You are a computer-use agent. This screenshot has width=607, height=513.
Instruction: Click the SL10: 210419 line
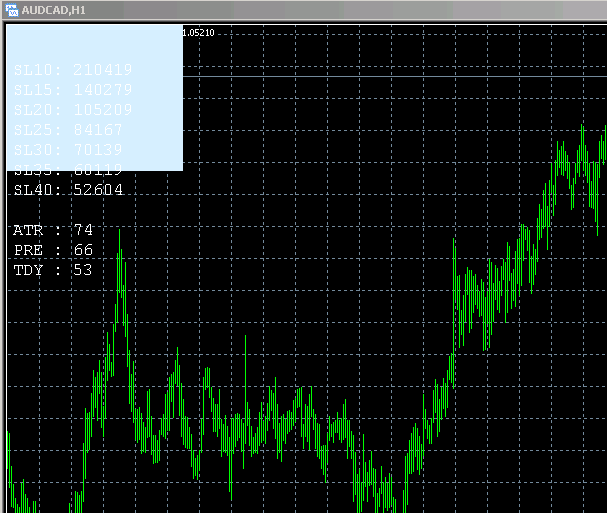pyautogui.click(x=73, y=70)
